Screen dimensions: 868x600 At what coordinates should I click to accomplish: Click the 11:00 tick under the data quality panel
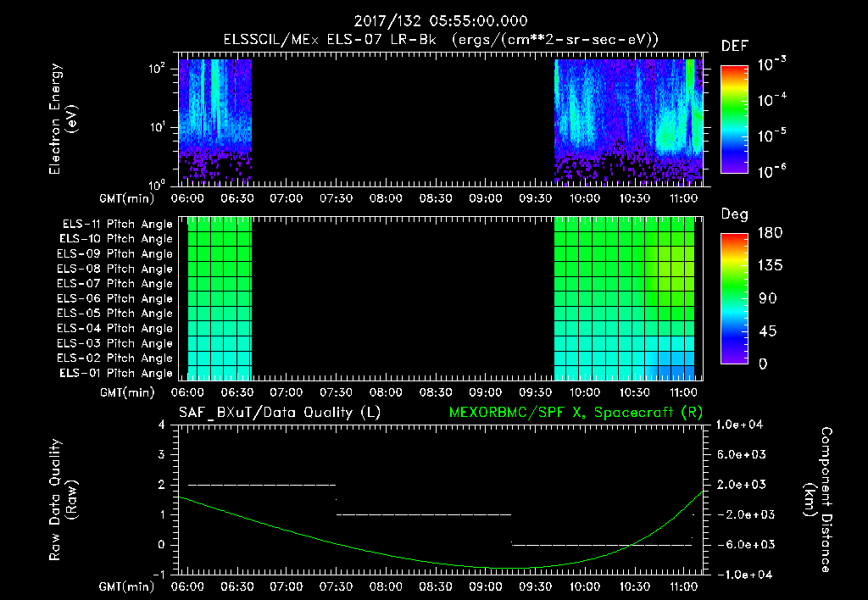coord(684,587)
